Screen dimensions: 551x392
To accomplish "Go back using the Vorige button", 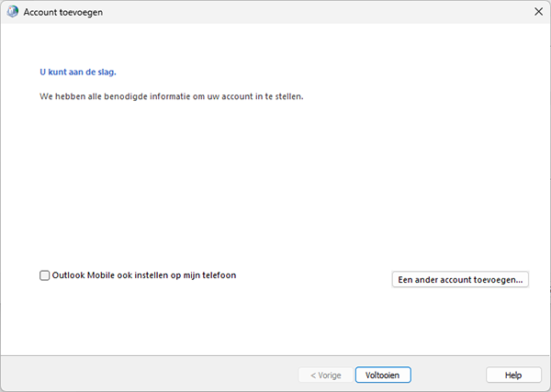I will pyautogui.click(x=326, y=375).
